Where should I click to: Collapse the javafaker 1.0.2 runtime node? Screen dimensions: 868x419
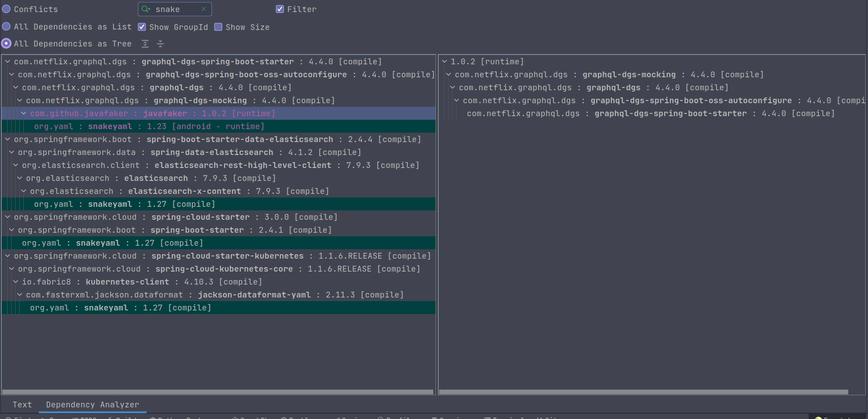click(x=24, y=113)
